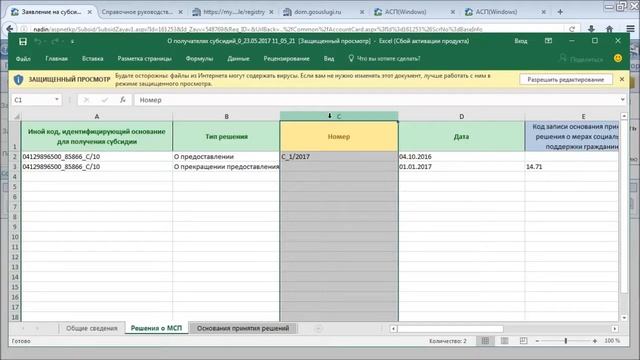The height and width of the screenshot is (360, 640).
Task: Click the zoom out minus button
Action: 538,341
